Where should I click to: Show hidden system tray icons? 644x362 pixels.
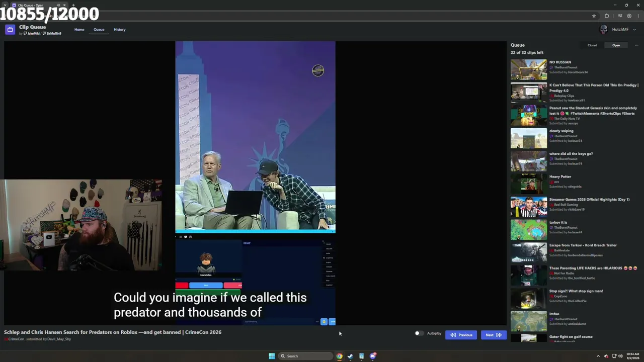(x=598, y=356)
